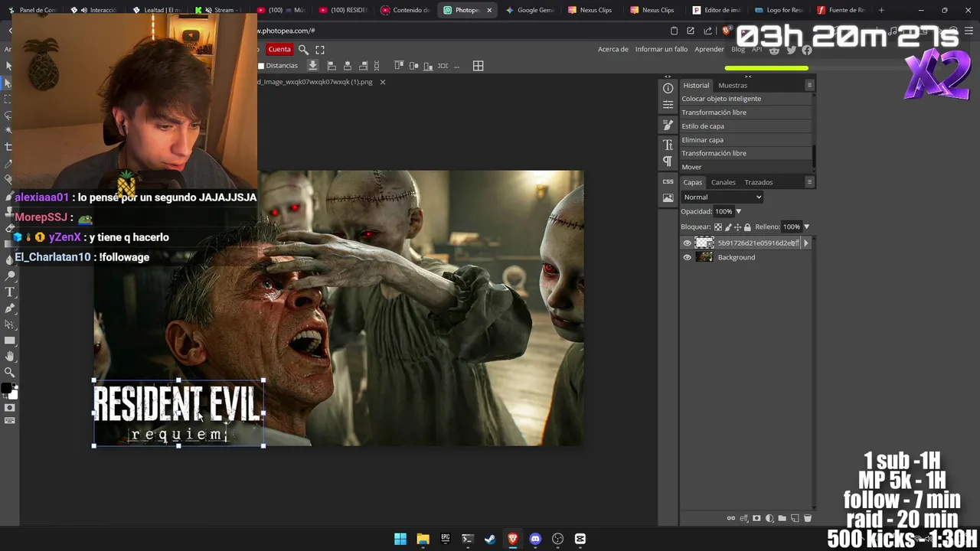Viewport: 980px width, 551px height.
Task: Open Windows Start button on taskbar
Action: tap(400, 539)
